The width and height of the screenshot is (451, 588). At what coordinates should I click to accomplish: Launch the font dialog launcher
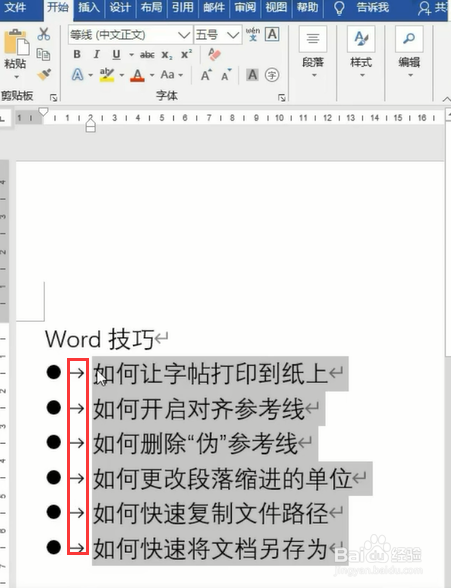[x=282, y=98]
